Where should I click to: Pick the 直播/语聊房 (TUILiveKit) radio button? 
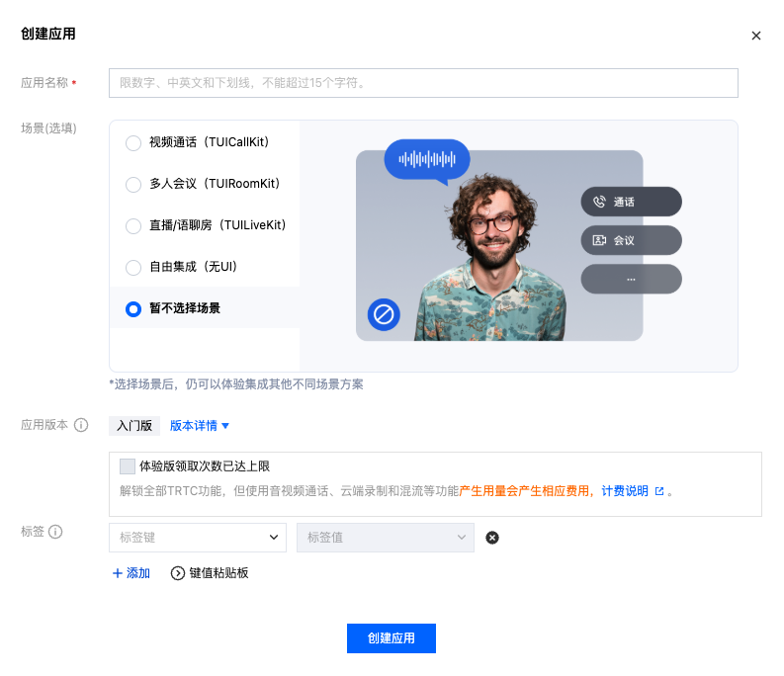click(133, 226)
